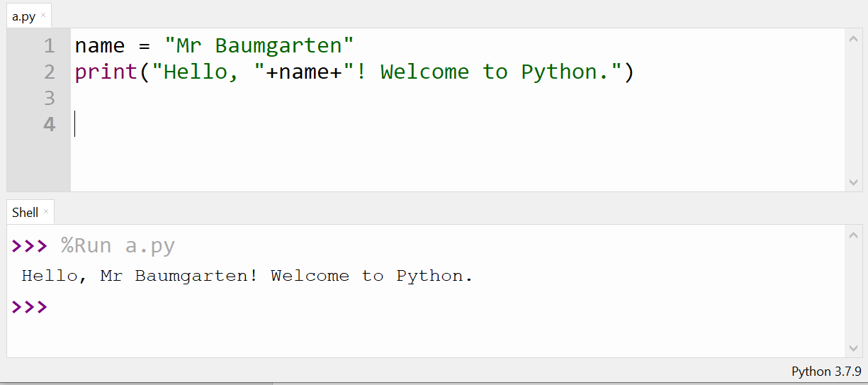Place cursor in "Mr Baumgarten" string

(259, 46)
